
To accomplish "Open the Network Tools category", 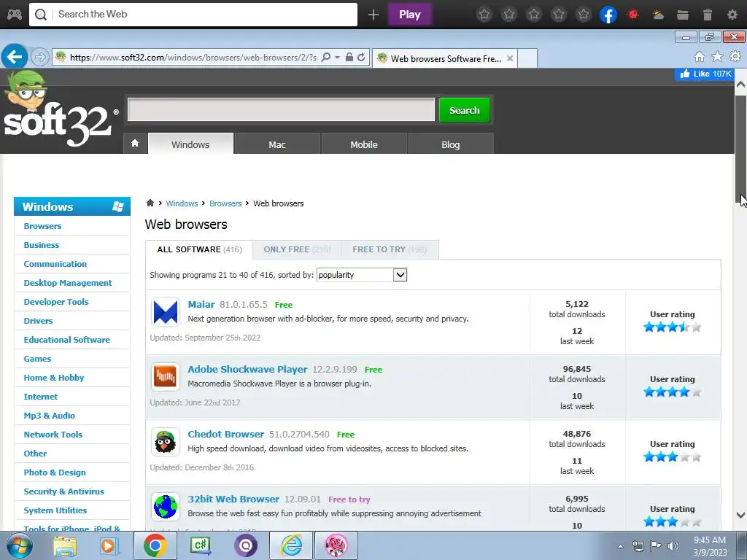I will pyautogui.click(x=53, y=435).
